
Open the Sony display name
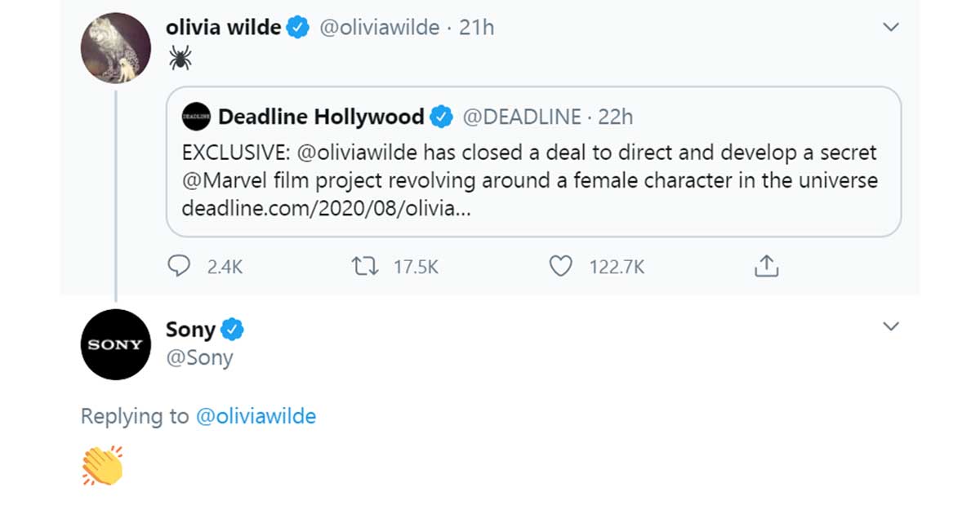point(190,330)
